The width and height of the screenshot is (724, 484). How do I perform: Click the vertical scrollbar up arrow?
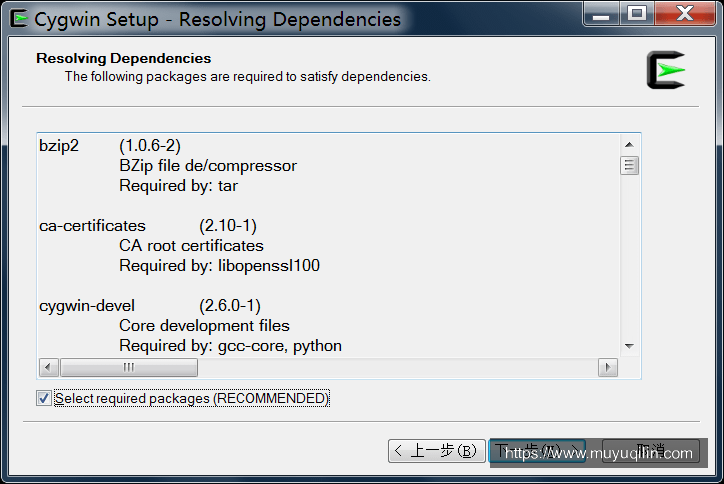pyautogui.click(x=629, y=145)
